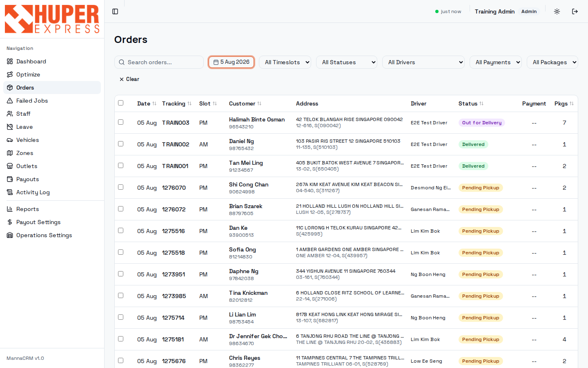Open Reports from the sidebar
The width and height of the screenshot is (588, 368).
(x=52, y=209)
